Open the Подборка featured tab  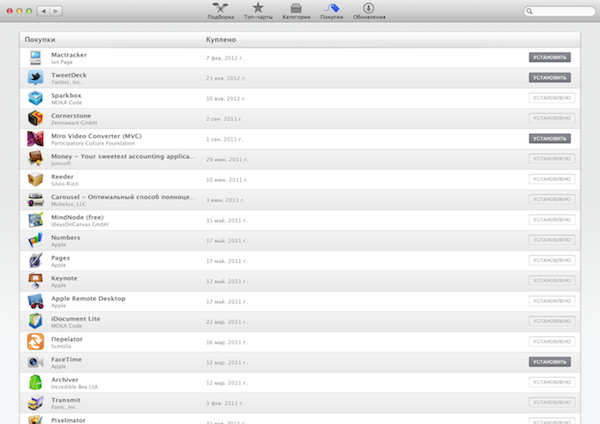(x=220, y=11)
